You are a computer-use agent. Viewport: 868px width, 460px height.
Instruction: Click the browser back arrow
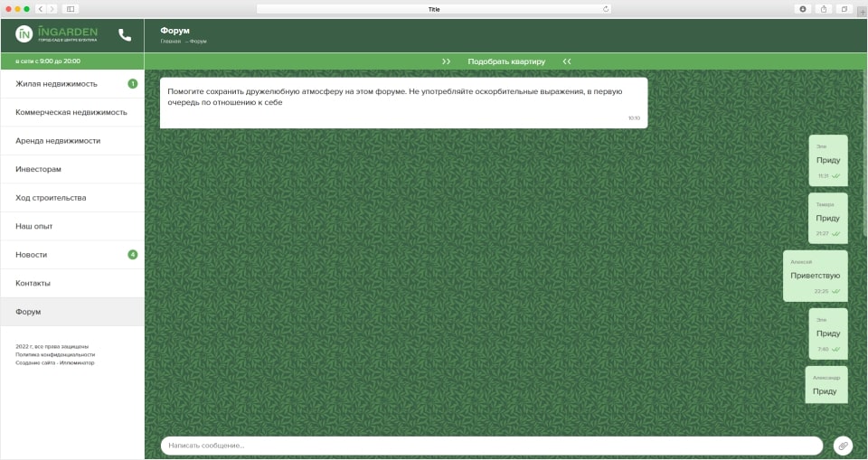(41, 9)
